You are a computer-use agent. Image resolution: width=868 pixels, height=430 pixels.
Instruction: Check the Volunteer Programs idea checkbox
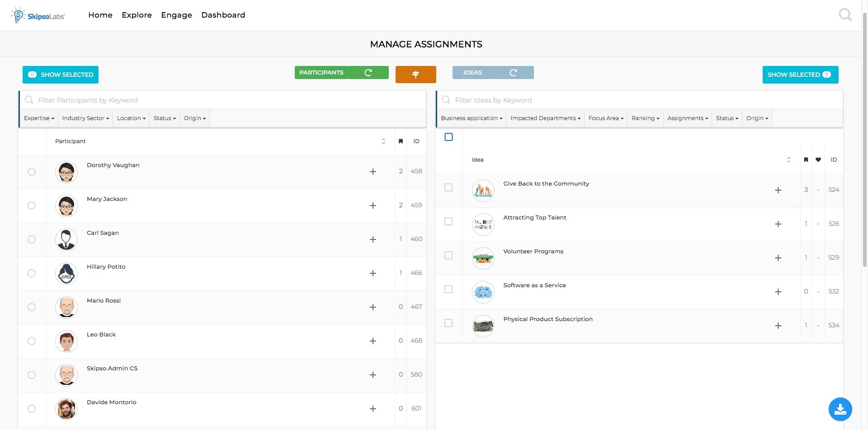pyautogui.click(x=448, y=255)
